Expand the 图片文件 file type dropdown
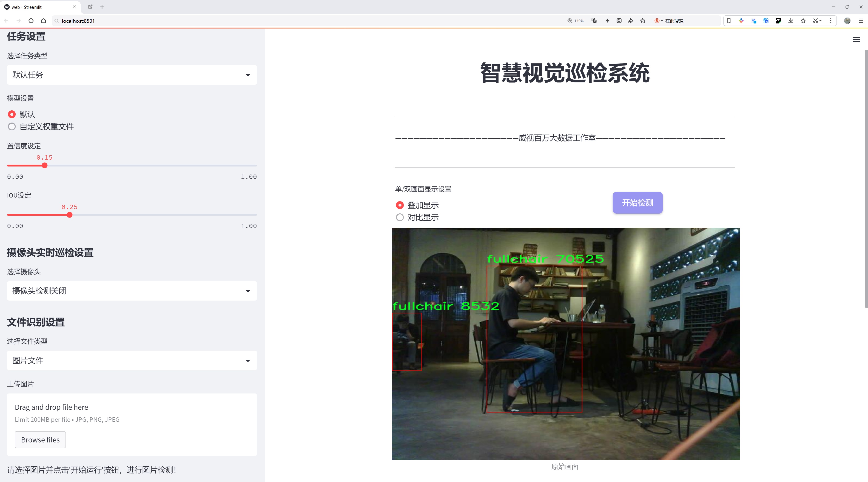Viewport: 868px width, 482px height. (132, 361)
